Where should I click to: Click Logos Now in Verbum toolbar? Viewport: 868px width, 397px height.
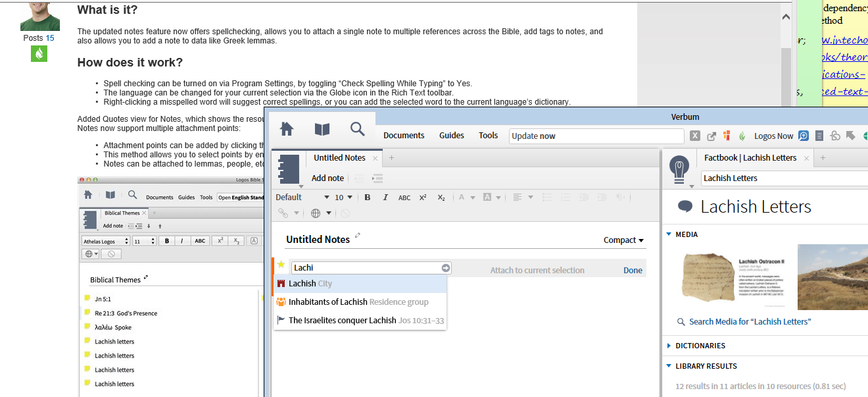coord(773,136)
